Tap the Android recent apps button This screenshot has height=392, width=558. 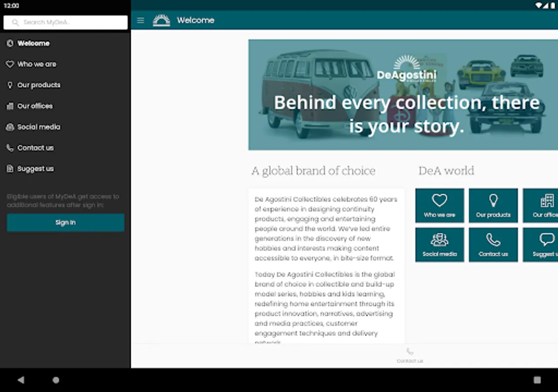[x=537, y=380]
